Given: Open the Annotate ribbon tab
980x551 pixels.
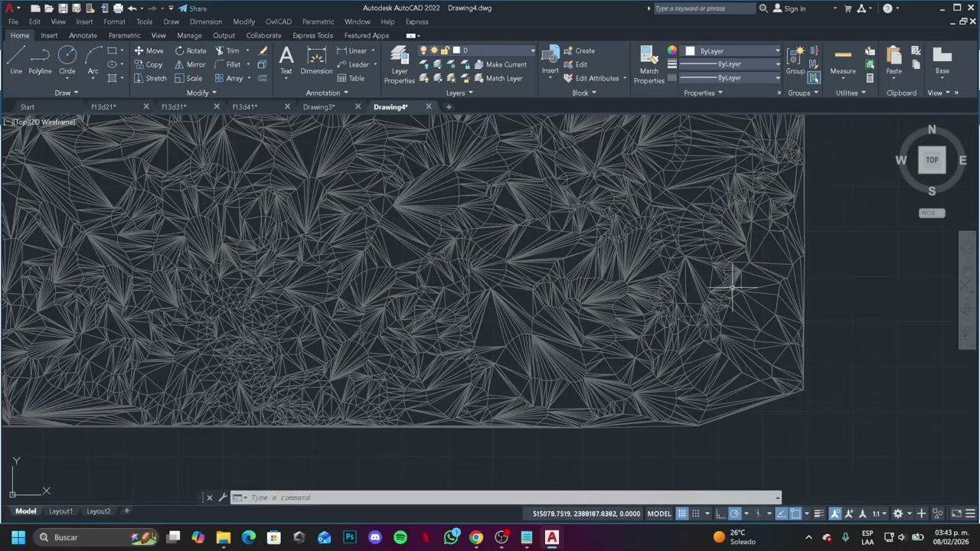Looking at the screenshot, I should [x=83, y=35].
